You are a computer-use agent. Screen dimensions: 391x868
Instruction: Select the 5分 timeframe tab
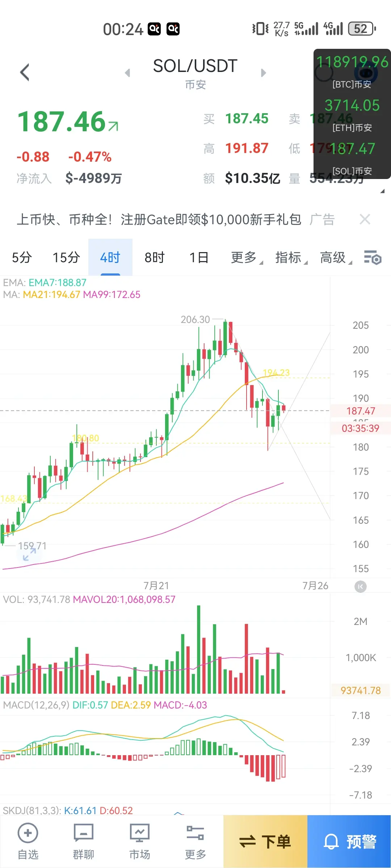[22, 258]
